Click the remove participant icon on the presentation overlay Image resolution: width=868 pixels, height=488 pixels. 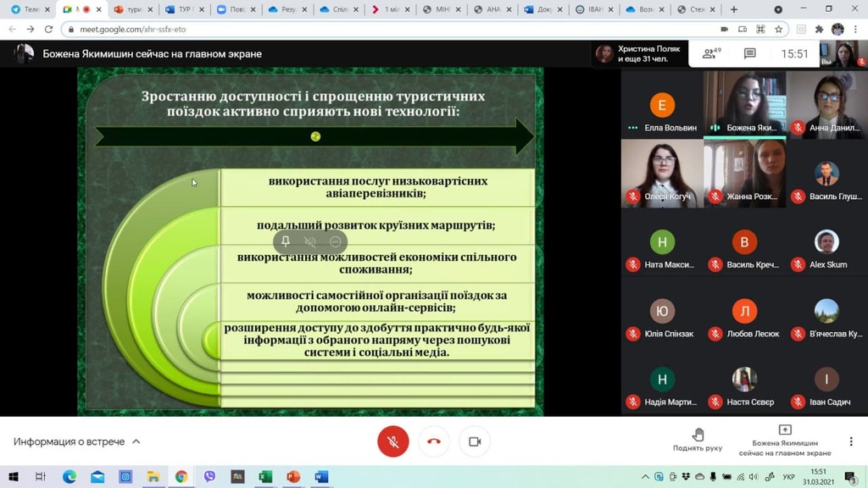(x=336, y=241)
